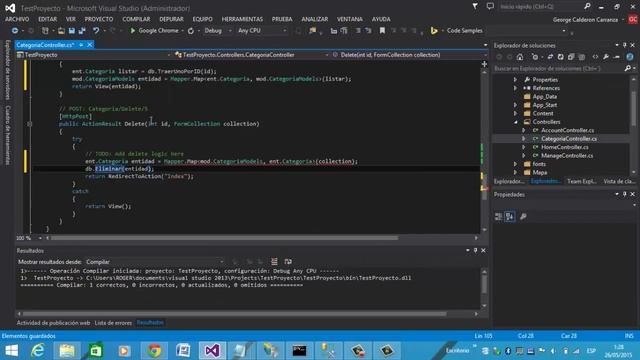This screenshot has width=640, height=360.
Task: Open Google Chrome browser target dropdown
Action: (182, 31)
